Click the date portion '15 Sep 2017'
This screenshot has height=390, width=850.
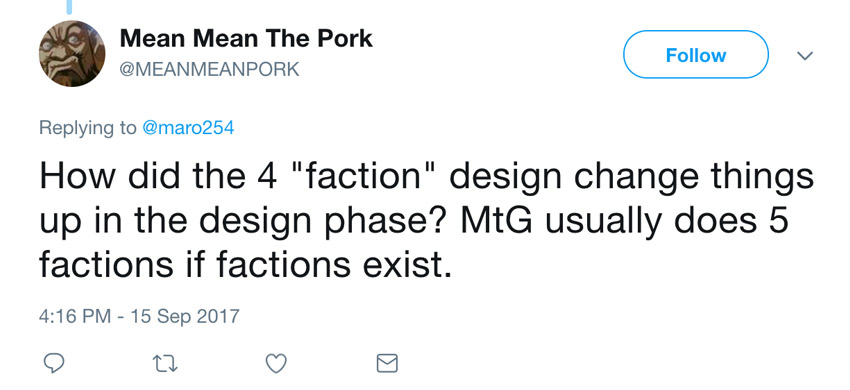click(x=185, y=316)
